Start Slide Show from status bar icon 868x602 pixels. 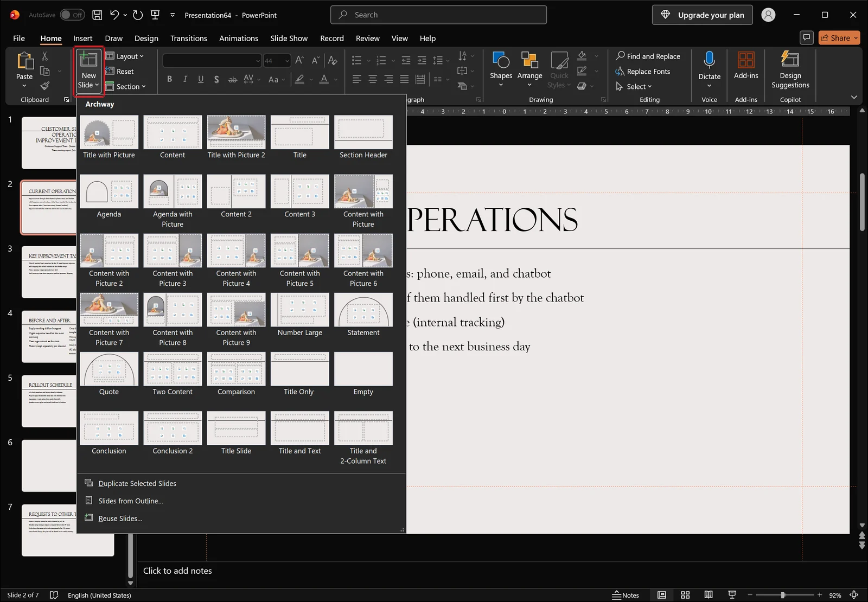(732, 595)
